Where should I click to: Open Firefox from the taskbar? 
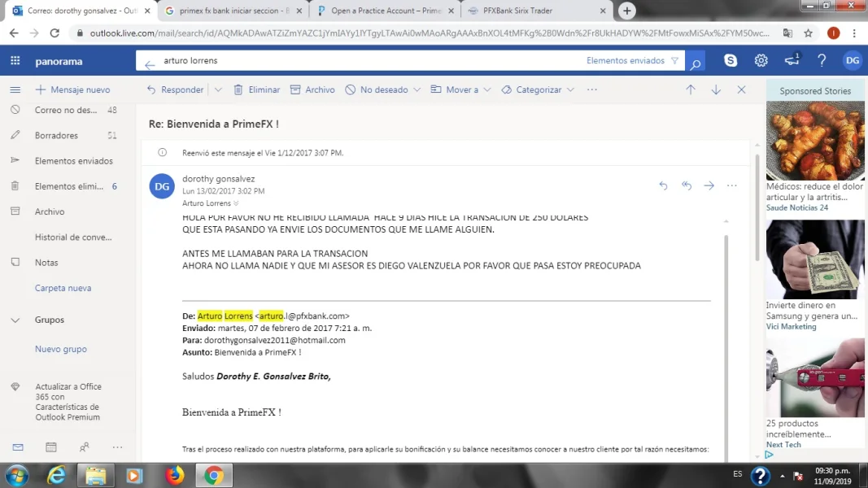click(x=174, y=476)
